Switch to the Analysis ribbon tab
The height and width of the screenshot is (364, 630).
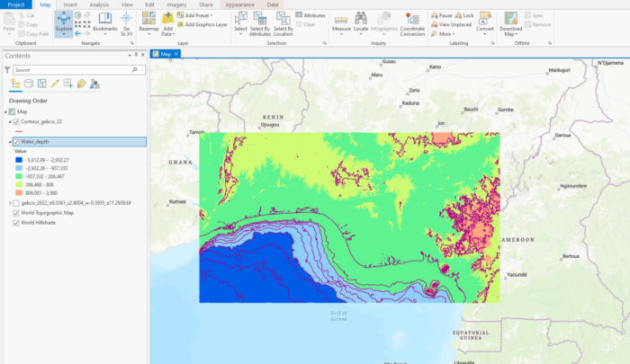pos(99,4)
